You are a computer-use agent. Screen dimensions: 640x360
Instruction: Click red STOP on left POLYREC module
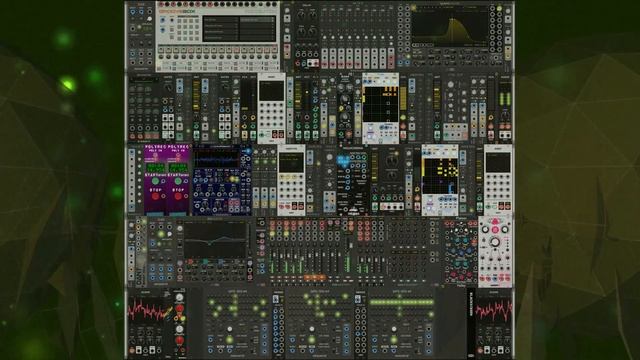tap(156, 196)
